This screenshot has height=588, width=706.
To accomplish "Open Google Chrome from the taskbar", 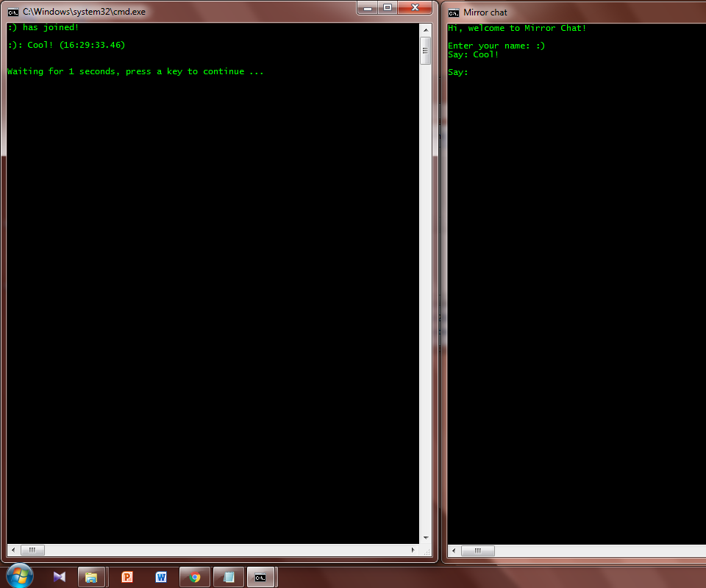I will 194,576.
